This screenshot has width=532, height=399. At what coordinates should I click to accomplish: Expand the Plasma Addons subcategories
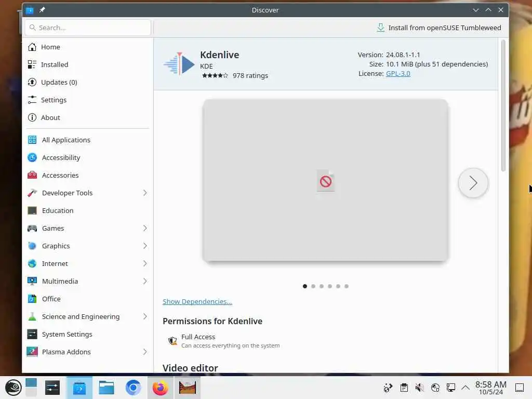tap(145, 352)
